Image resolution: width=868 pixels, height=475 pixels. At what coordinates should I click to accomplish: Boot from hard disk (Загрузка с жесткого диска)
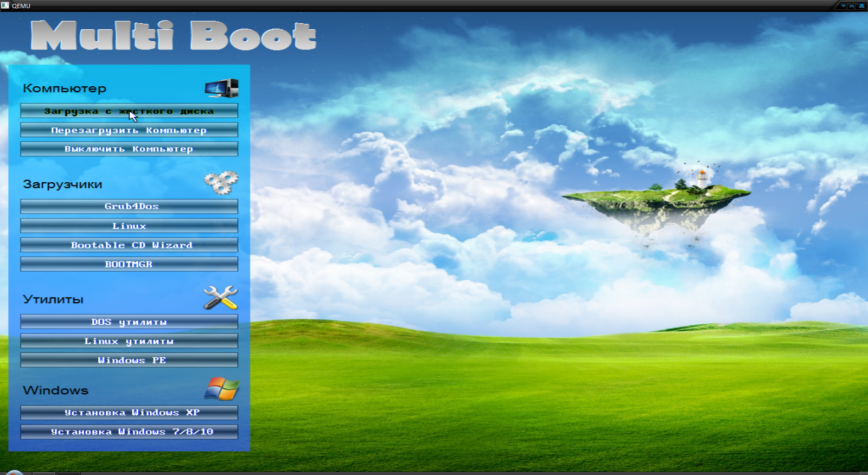[x=129, y=111]
